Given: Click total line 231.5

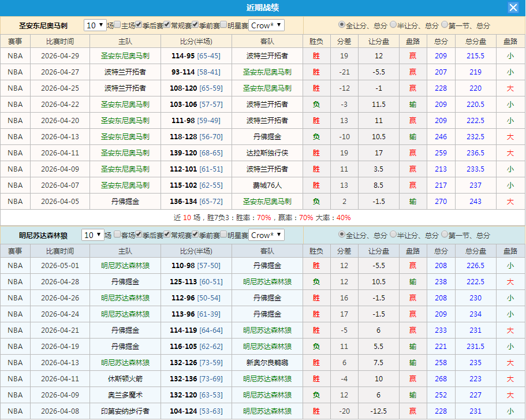Looking at the screenshot, I should [x=475, y=346].
